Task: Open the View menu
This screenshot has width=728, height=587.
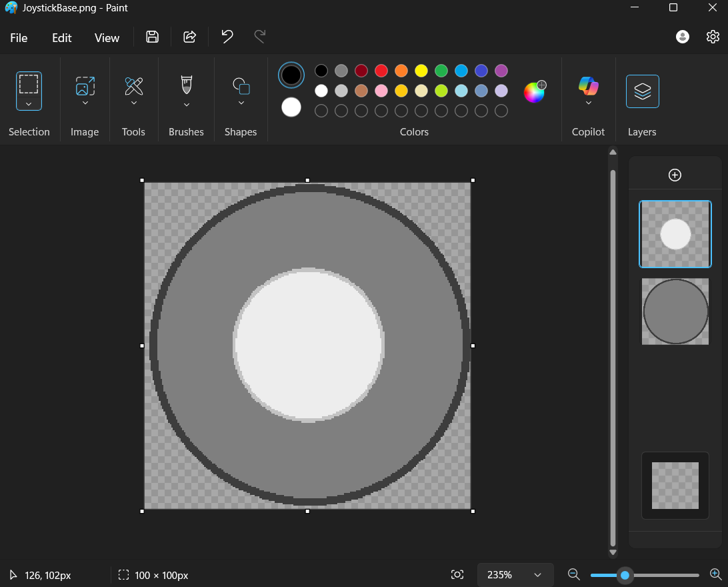Action: pos(107,38)
